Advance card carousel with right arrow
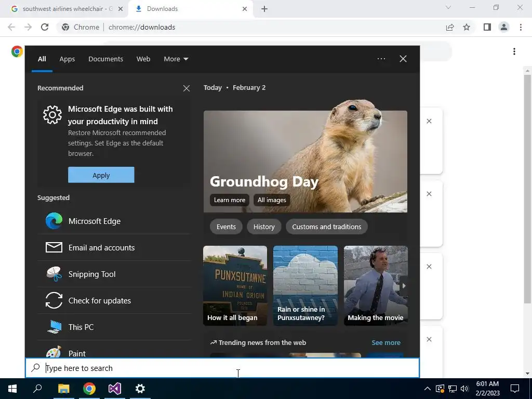532x399 pixels. click(403, 286)
